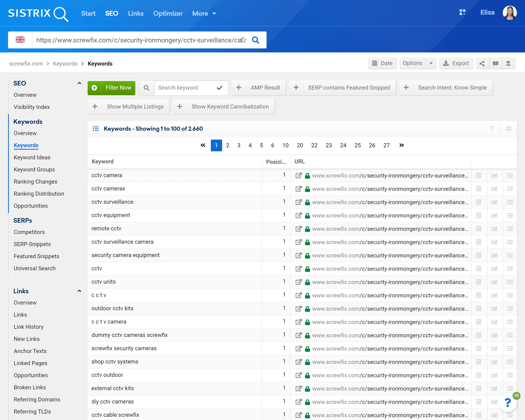The image size is (525, 420).
Task: Open history chart for cctv surveillance row
Action: tap(494, 202)
